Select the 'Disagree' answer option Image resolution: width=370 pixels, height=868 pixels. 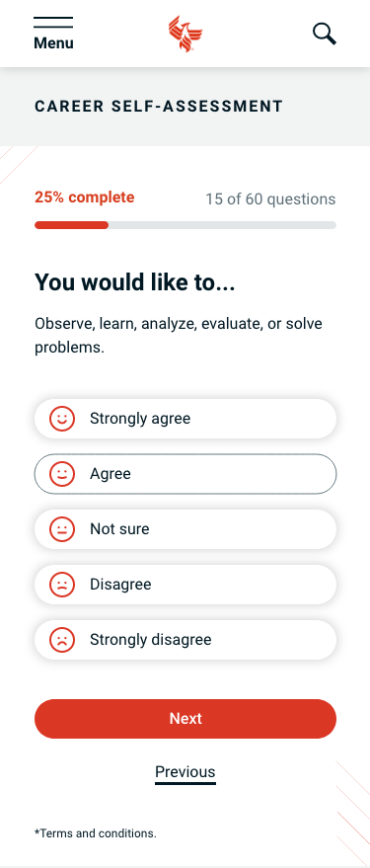(x=185, y=585)
